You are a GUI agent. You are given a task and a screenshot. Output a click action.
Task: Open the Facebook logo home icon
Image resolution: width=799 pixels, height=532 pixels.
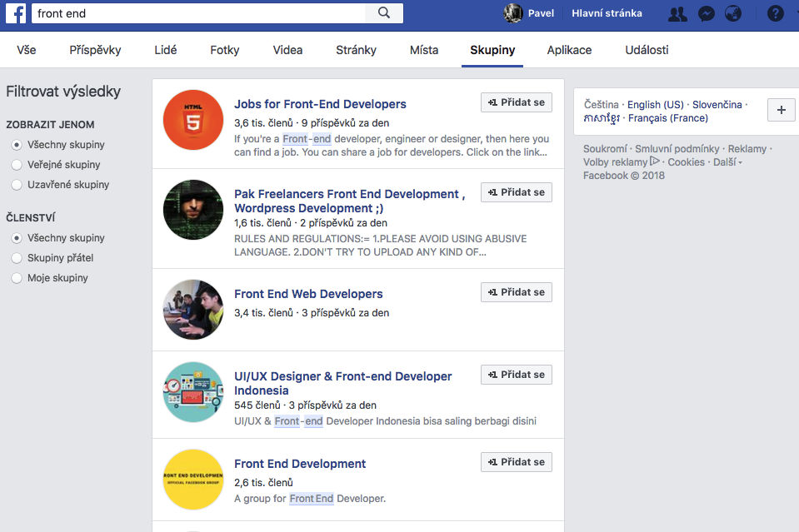coord(16,13)
